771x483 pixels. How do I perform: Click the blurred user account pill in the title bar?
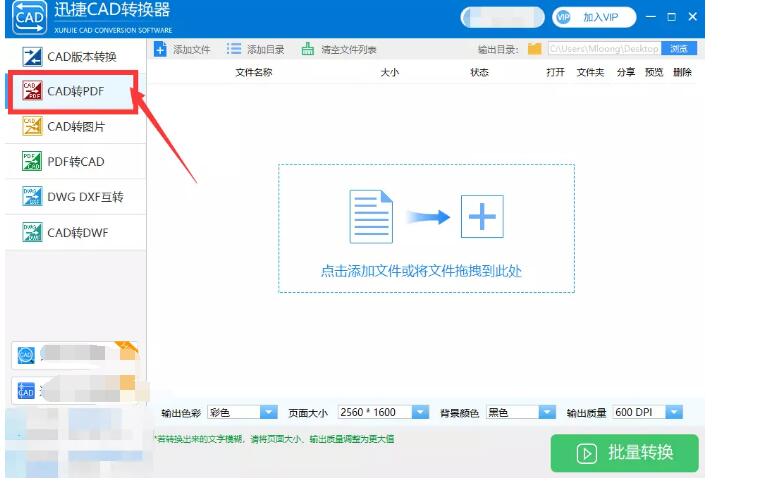click(x=503, y=17)
